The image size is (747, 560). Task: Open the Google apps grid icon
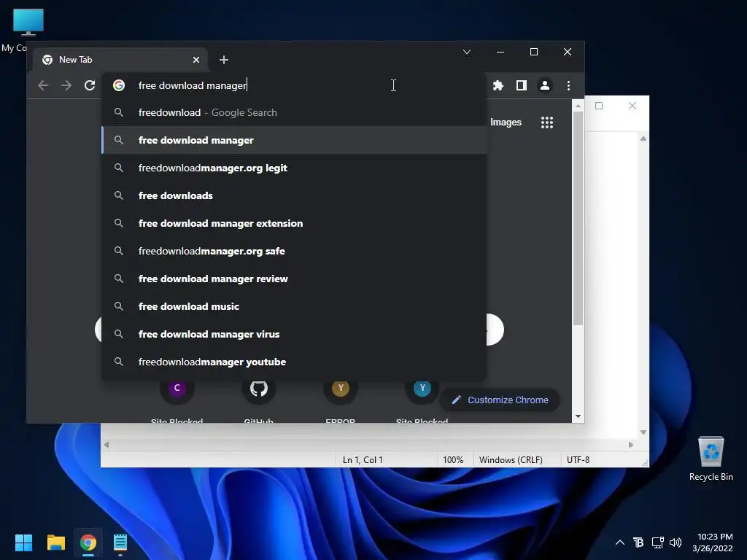pyautogui.click(x=547, y=122)
